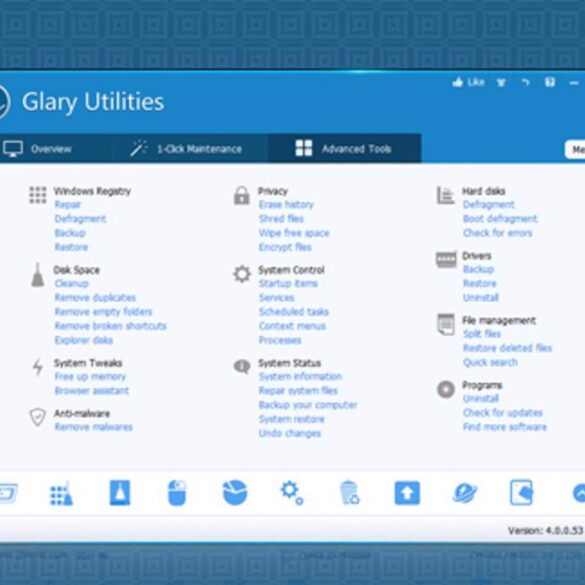Click Explorer disks link

click(84, 340)
